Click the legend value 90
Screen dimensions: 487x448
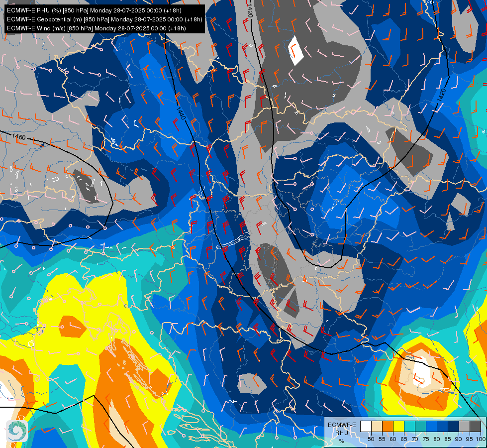coord(459,439)
